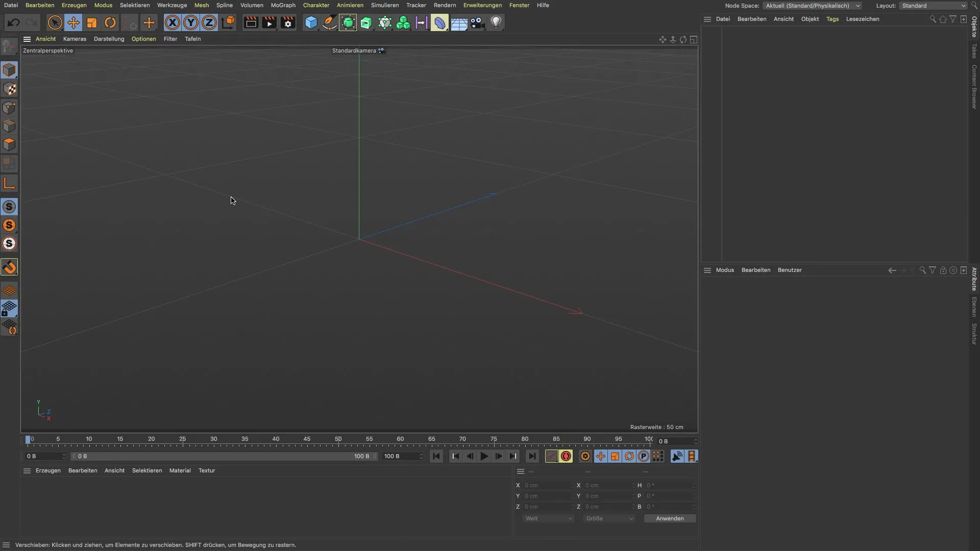Toggle X axis lock

(x=173, y=23)
